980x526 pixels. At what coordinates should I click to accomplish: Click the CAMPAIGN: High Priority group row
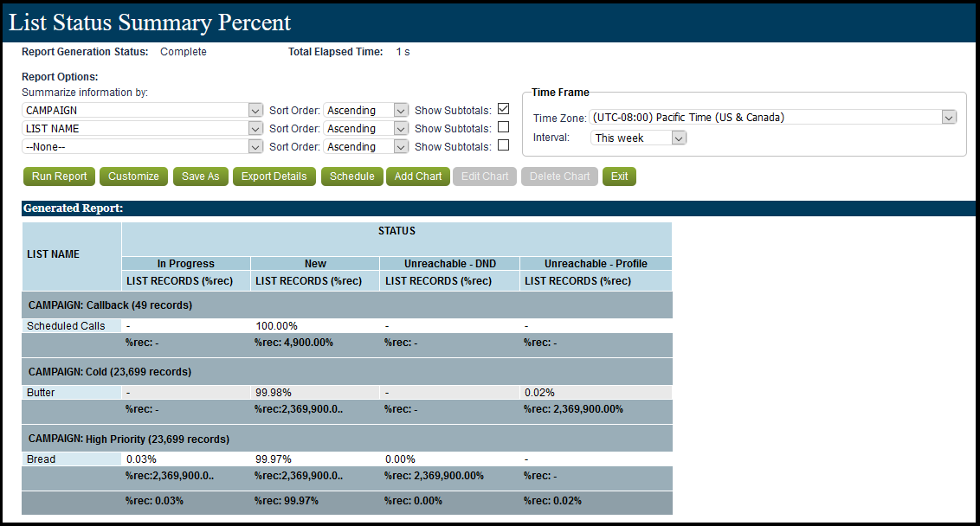[347, 439]
